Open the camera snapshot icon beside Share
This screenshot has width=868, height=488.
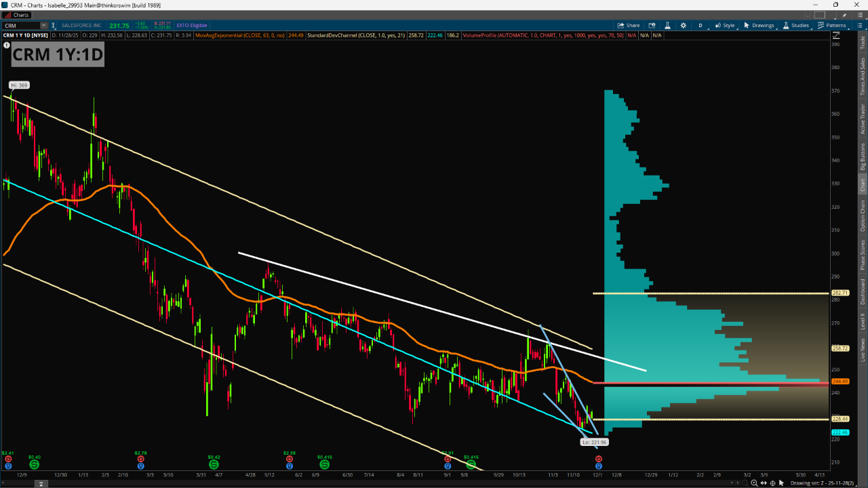(652, 25)
